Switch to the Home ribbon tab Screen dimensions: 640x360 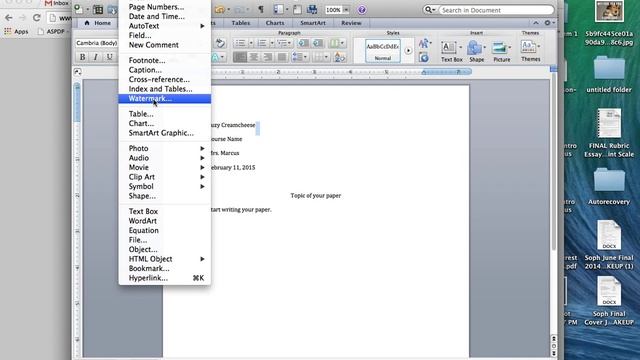[x=98, y=23]
